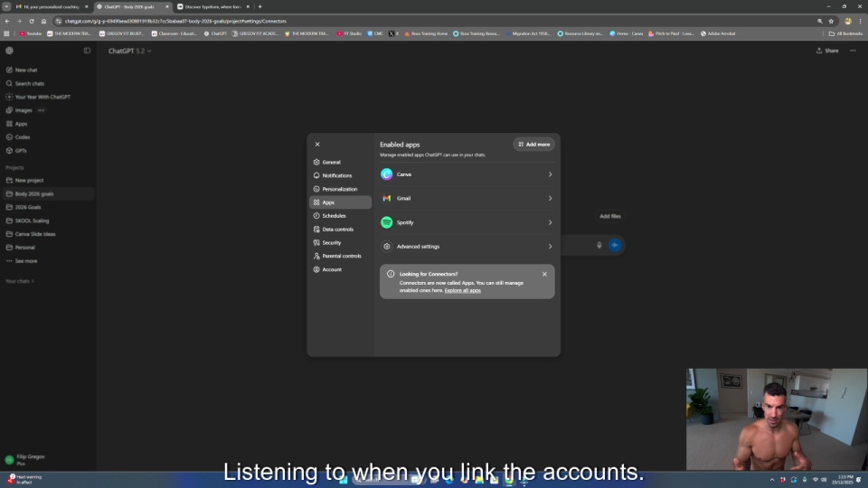The width and height of the screenshot is (868, 488).
Task: Open the YT Studio bookmark
Action: point(349,33)
